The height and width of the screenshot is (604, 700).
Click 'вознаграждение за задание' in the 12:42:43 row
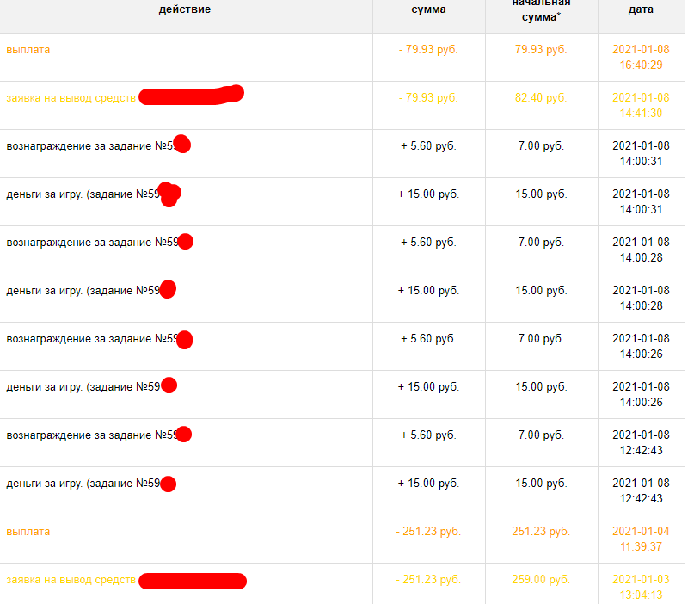[x=79, y=435]
